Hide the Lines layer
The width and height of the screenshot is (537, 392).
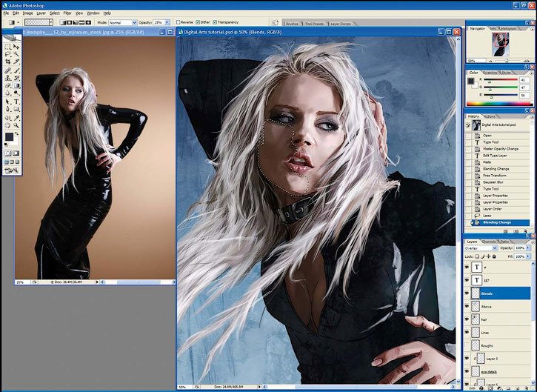pos(467,333)
